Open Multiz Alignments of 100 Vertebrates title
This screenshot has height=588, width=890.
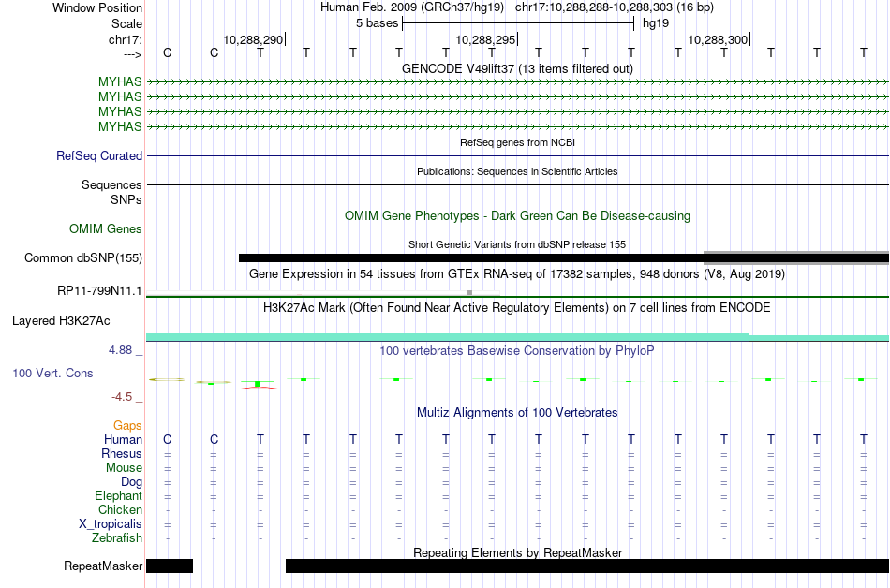coord(517,412)
